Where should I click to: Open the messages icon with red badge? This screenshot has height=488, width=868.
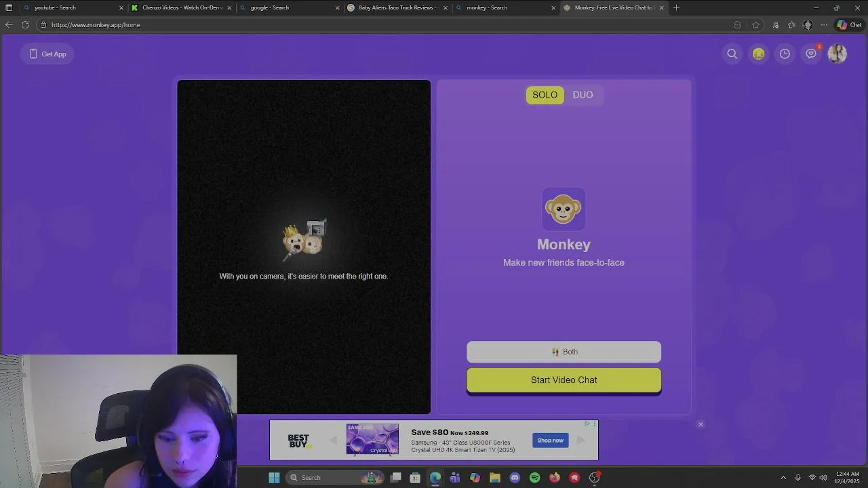811,54
